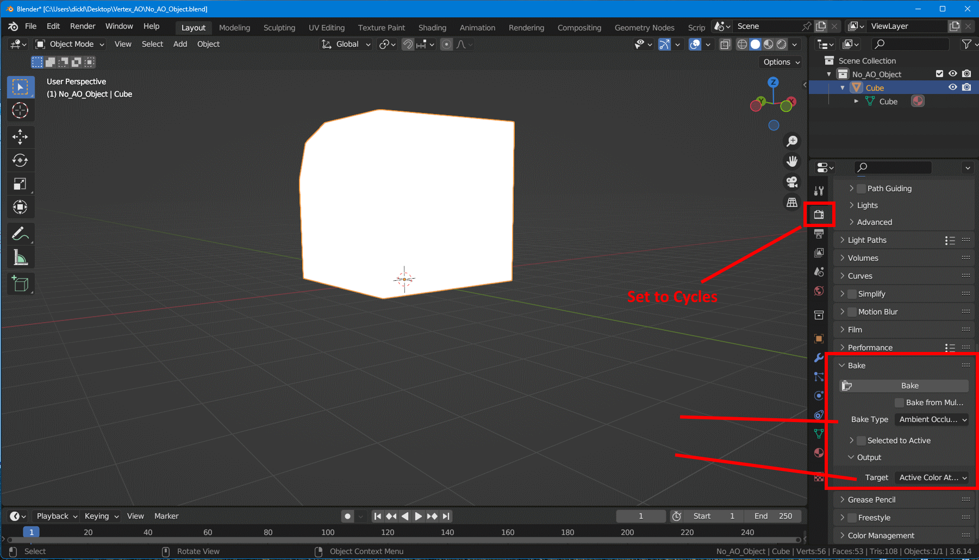Screen dimensions: 979x560
Task: Open the Output properties tab
Action: [x=819, y=234]
